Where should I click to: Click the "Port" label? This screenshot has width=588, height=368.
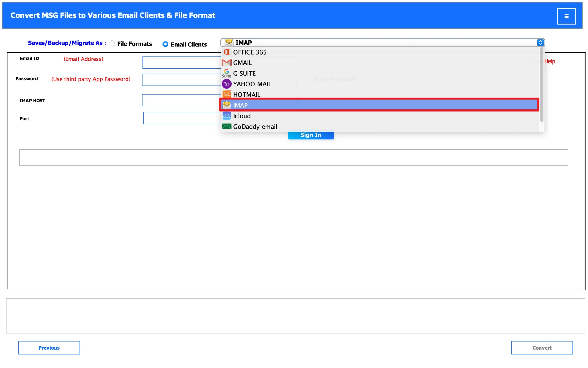pos(24,118)
